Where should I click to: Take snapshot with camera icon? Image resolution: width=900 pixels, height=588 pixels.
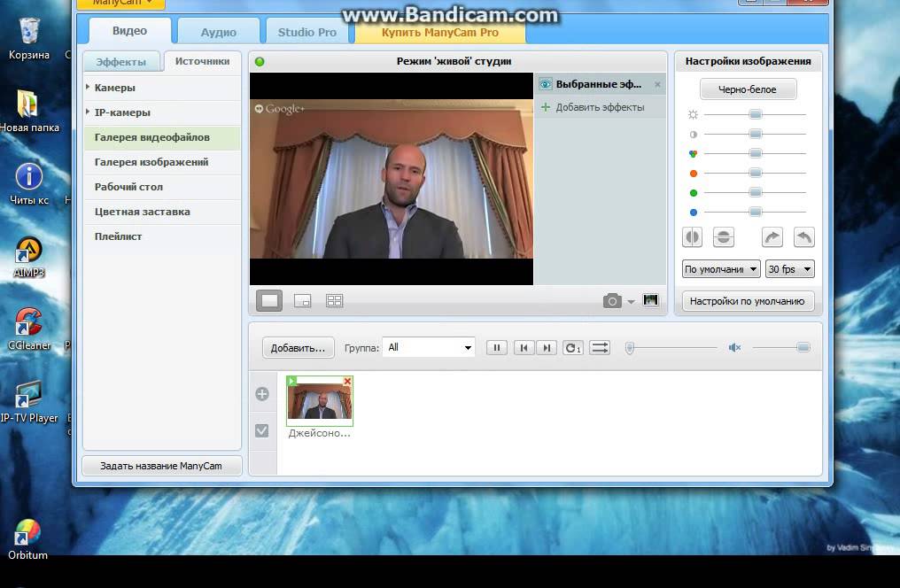coord(612,300)
